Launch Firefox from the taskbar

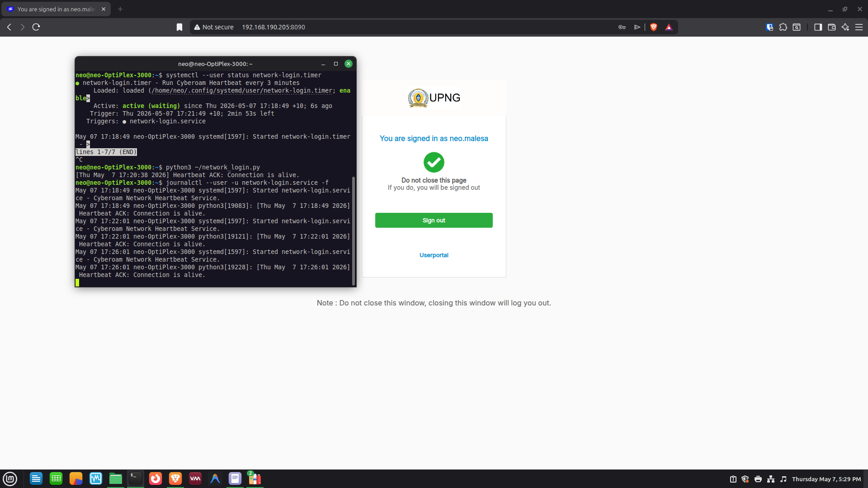coord(156,479)
